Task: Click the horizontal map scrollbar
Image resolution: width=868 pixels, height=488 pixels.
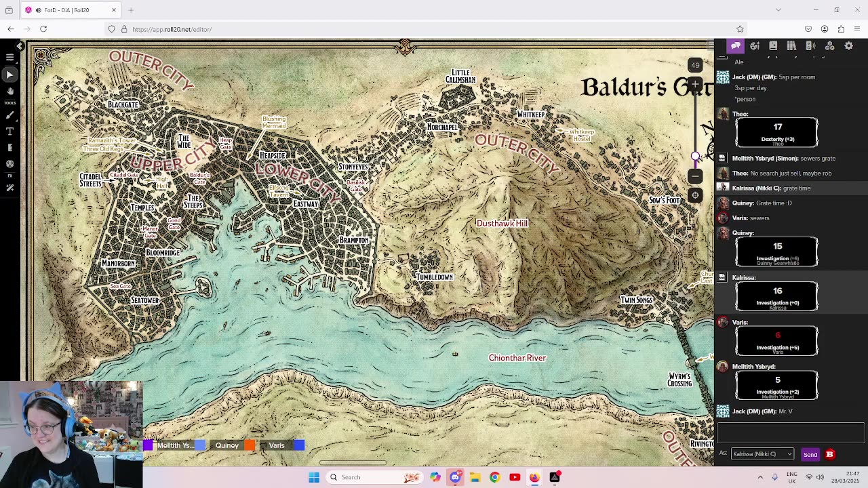Action: (353, 464)
